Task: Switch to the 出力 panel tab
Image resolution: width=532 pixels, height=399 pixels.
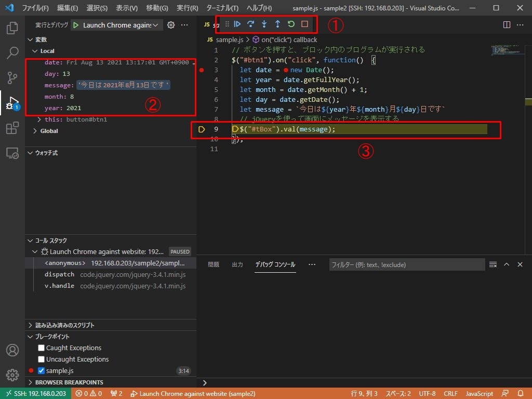Action: click(237, 264)
